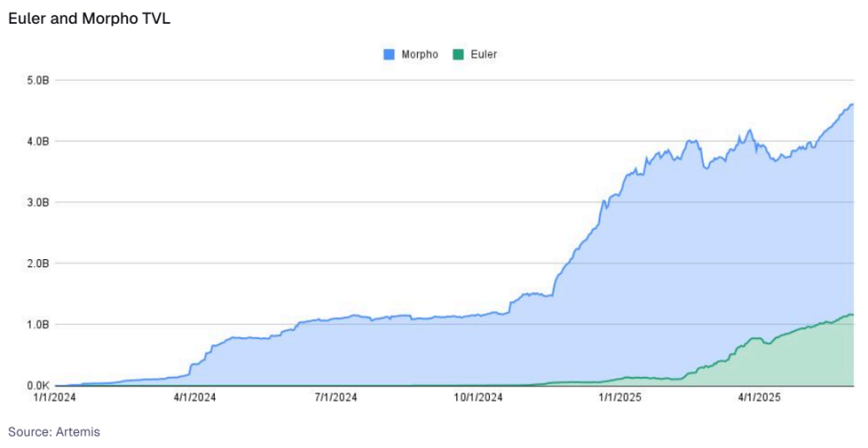Click the Source: Artemis text
This screenshot has width=868, height=448.
pyautogui.click(x=54, y=432)
